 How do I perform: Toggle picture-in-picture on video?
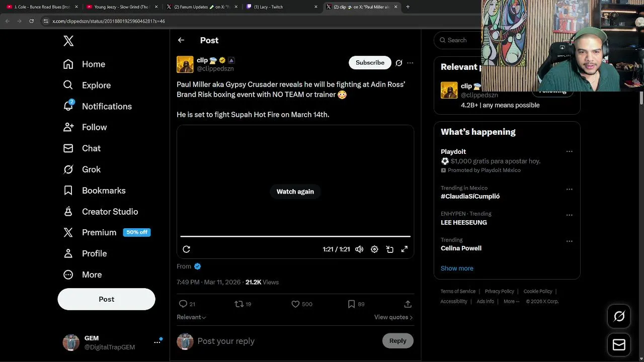[x=389, y=249]
